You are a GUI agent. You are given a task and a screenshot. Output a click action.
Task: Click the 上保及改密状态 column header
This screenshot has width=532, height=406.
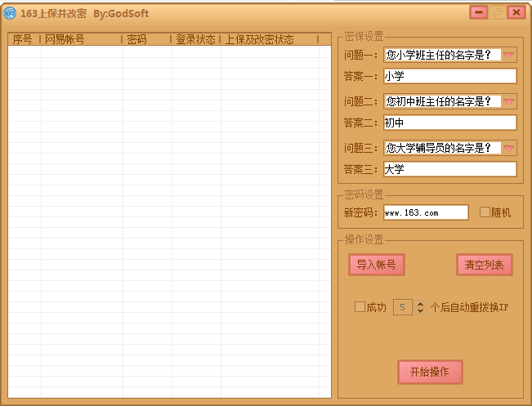coord(270,39)
